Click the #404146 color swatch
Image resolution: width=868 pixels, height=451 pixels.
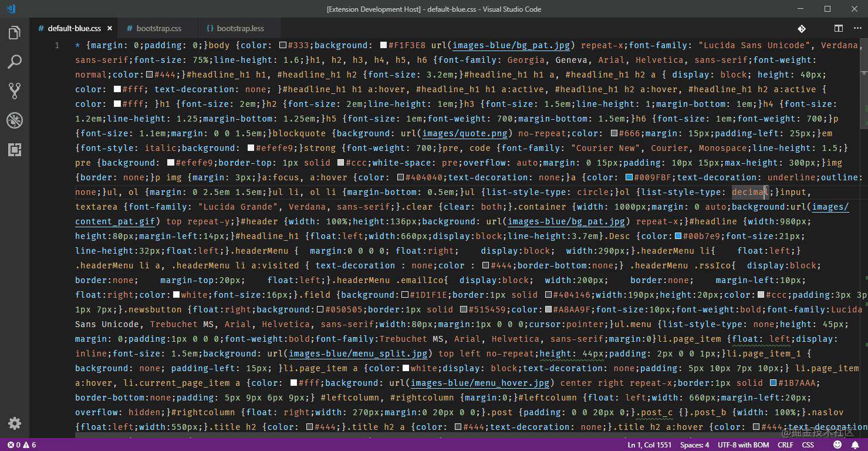point(549,295)
